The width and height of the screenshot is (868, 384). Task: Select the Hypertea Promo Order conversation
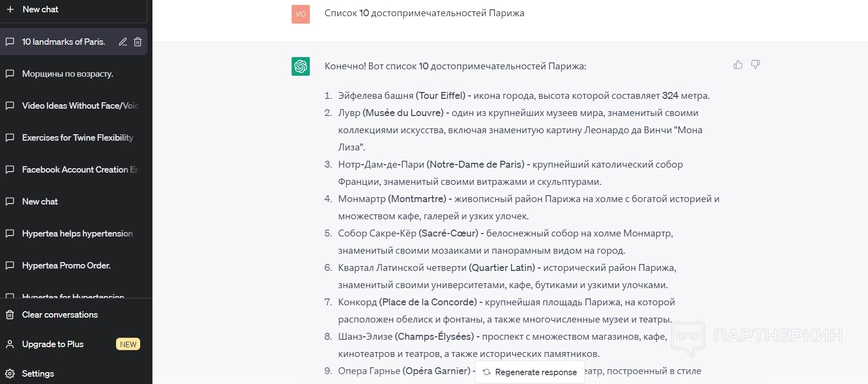point(66,266)
